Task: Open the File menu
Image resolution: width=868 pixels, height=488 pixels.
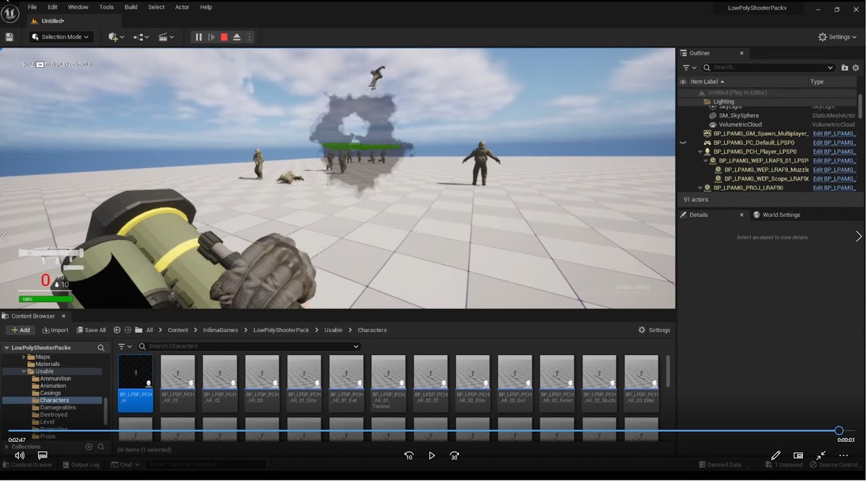Action: click(x=32, y=7)
